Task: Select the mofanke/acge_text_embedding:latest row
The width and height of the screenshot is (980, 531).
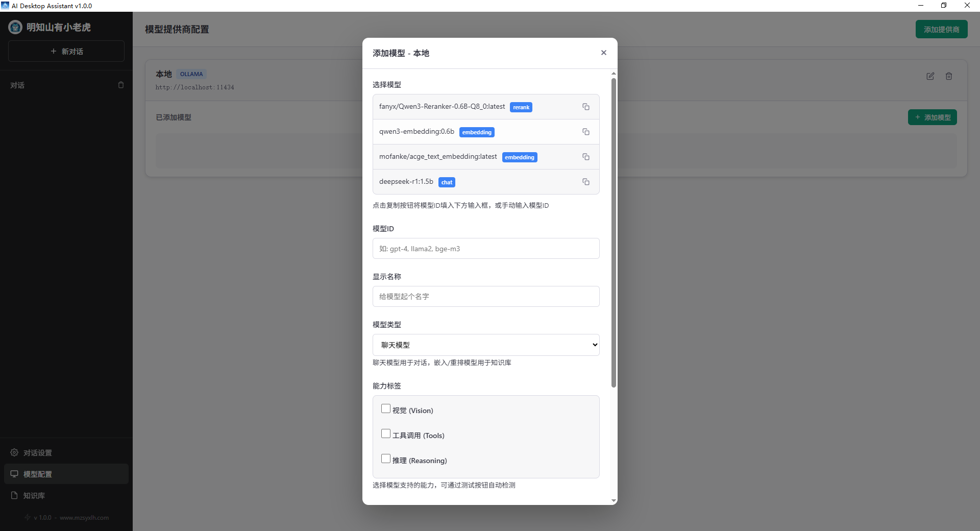Action: point(486,157)
